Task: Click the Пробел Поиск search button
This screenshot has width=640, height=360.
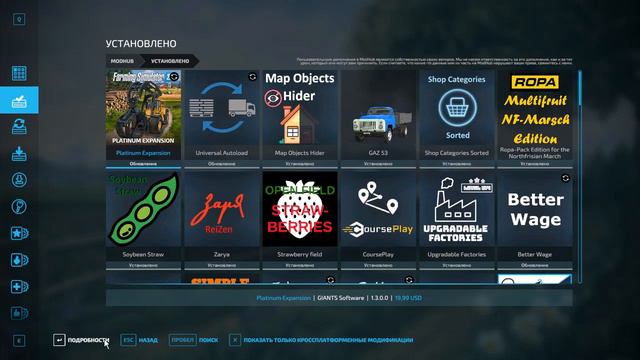Action: coord(194,340)
